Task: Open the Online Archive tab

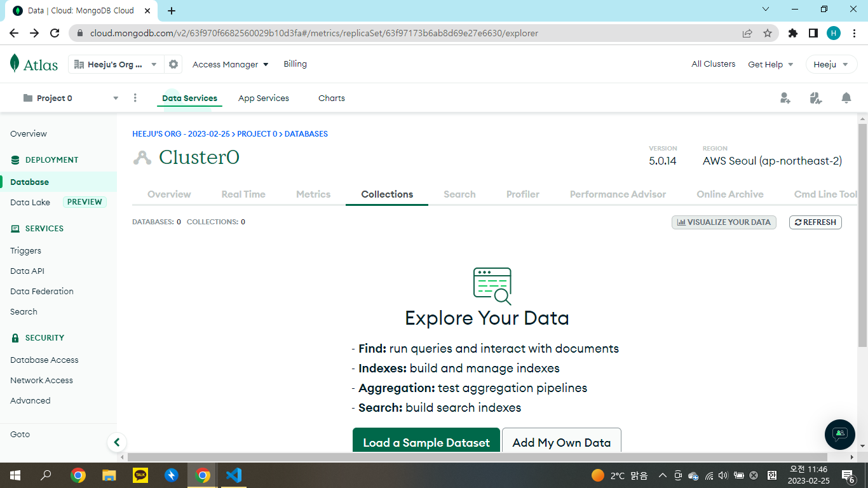Action: (730, 194)
